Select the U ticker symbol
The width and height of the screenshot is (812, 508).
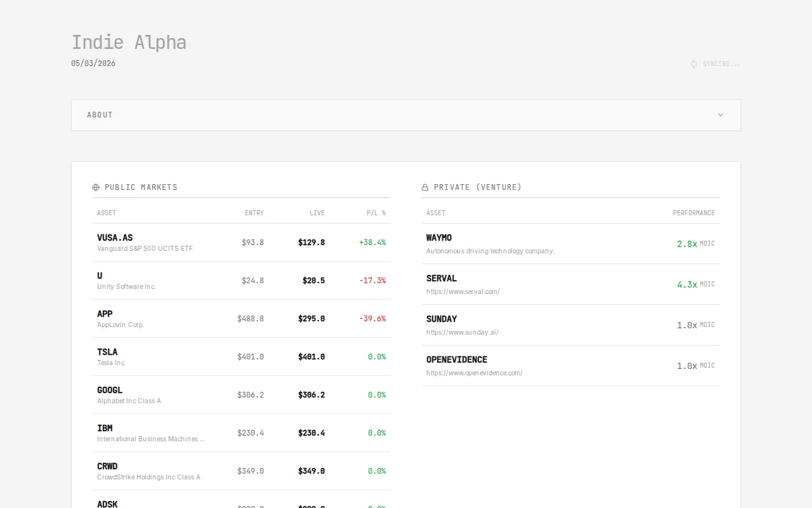pos(100,276)
